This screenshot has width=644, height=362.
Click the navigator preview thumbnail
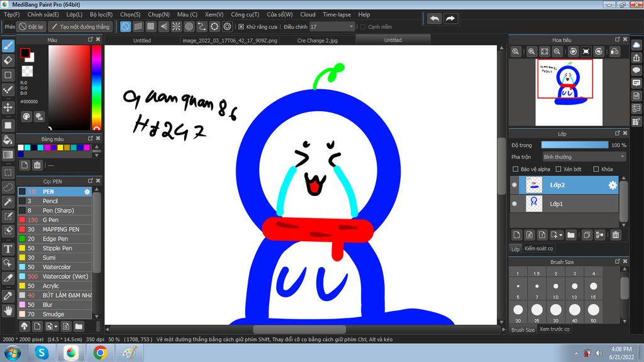[x=569, y=92]
